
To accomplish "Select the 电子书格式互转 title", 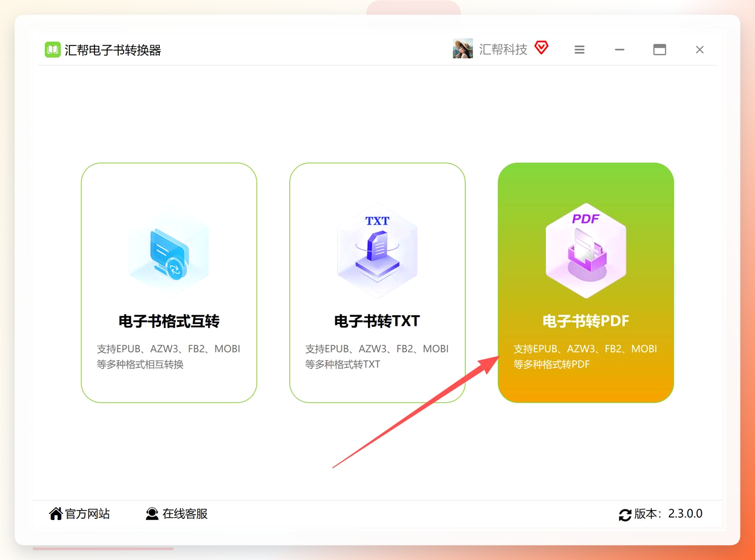I will pos(169,321).
